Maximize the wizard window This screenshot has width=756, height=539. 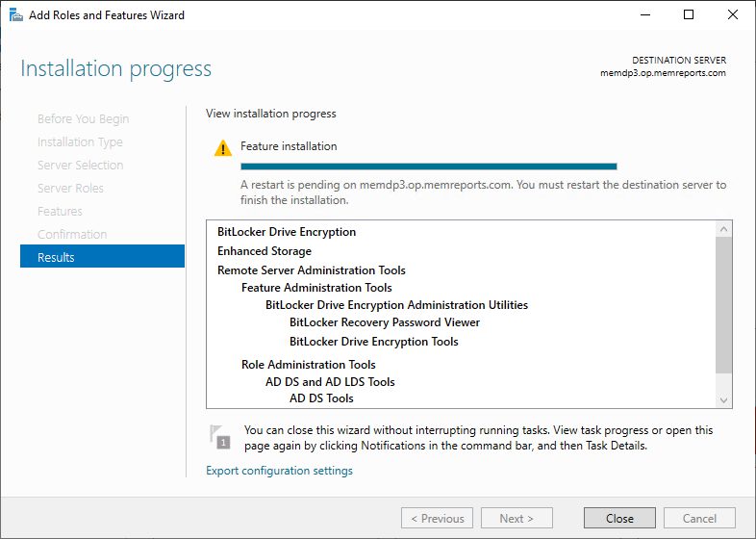tap(689, 15)
